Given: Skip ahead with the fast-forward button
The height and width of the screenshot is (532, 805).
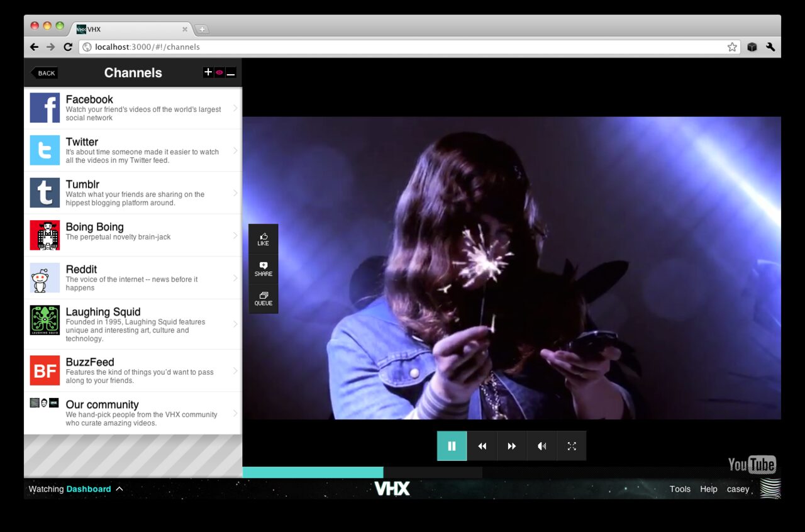Looking at the screenshot, I should [x=512, y=446].
